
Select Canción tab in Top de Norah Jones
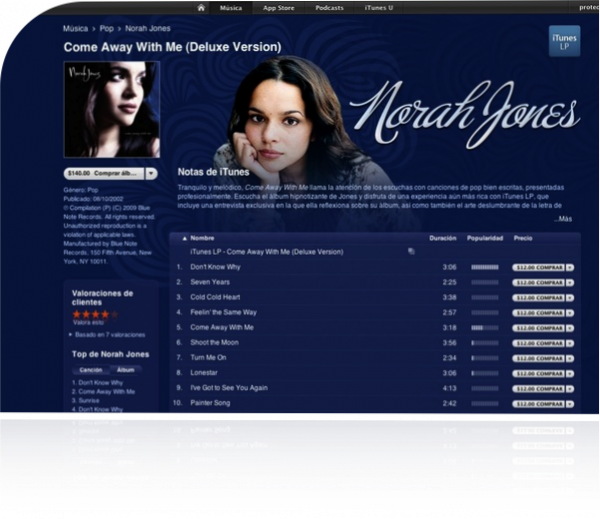point(91,370)
